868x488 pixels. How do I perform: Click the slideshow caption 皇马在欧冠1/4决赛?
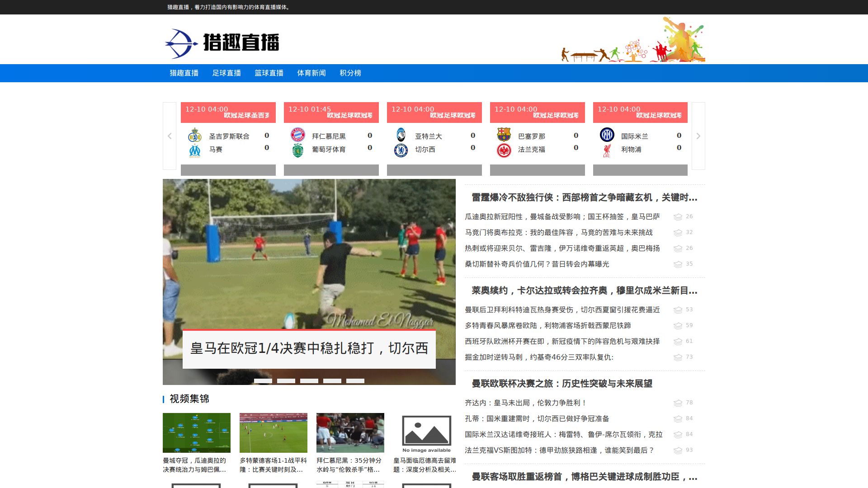(309, 348)
